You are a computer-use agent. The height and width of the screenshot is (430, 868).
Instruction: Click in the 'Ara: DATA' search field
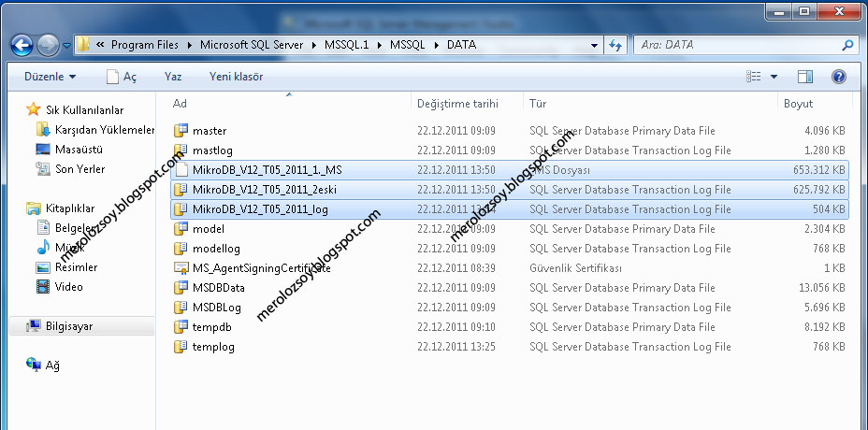click(736, 46)
